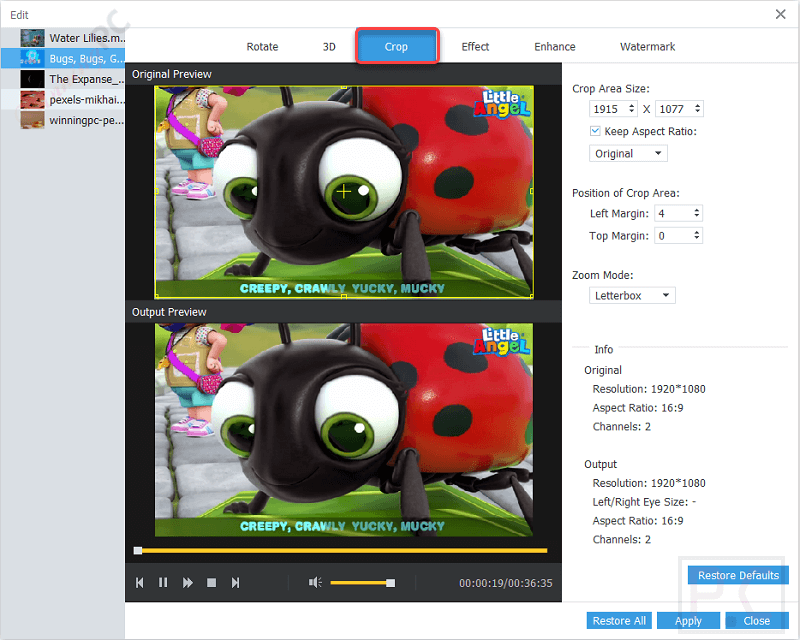This screenshot has height=640, width=800.
Task: Click the video progress slider handle
Action: tap(138, 550)
